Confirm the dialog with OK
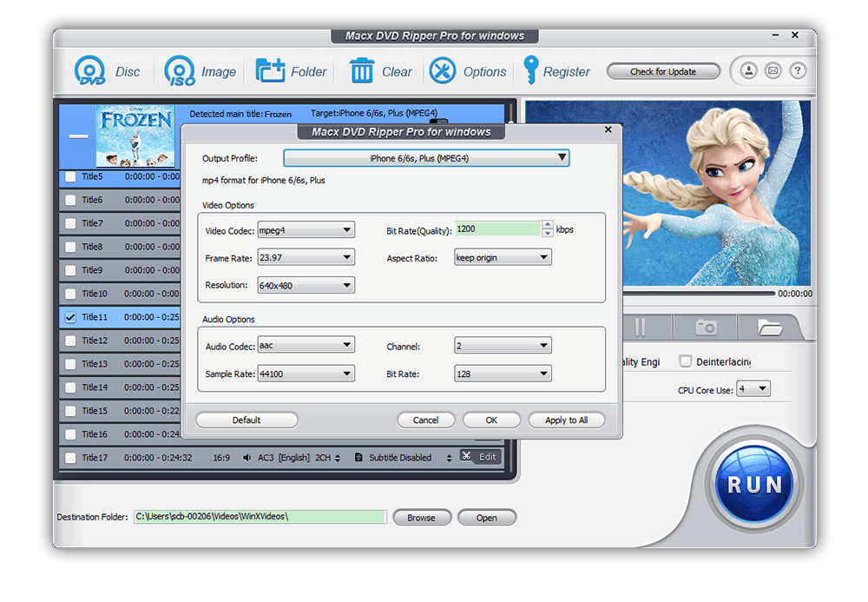This screenshot has width=868, height=602. tap(491, 420)
